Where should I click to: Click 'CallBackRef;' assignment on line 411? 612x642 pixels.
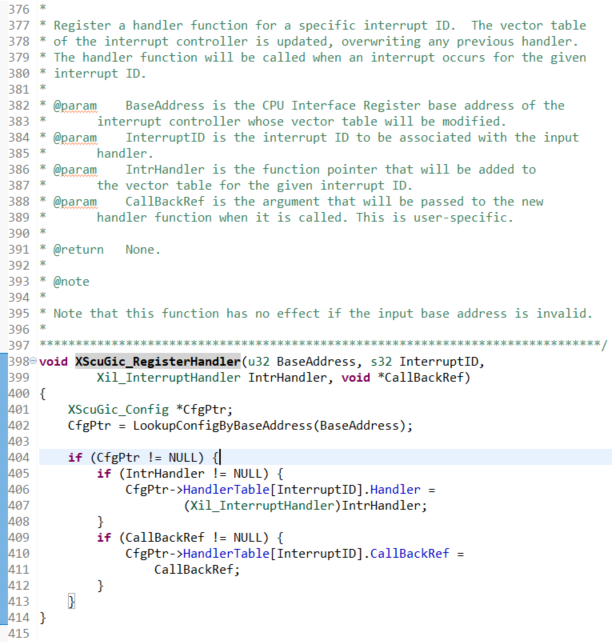click(197, 570)
